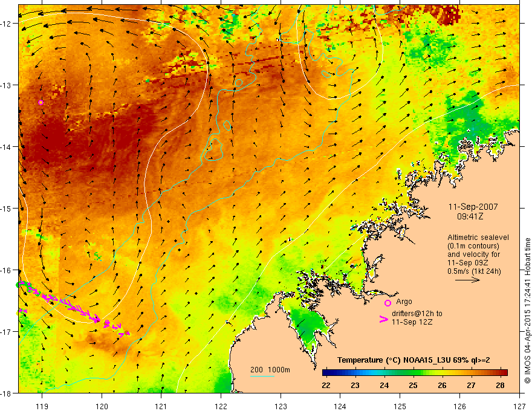
Task: Click the Argo legend circle symbol
Action: click(x=388, y=303)
